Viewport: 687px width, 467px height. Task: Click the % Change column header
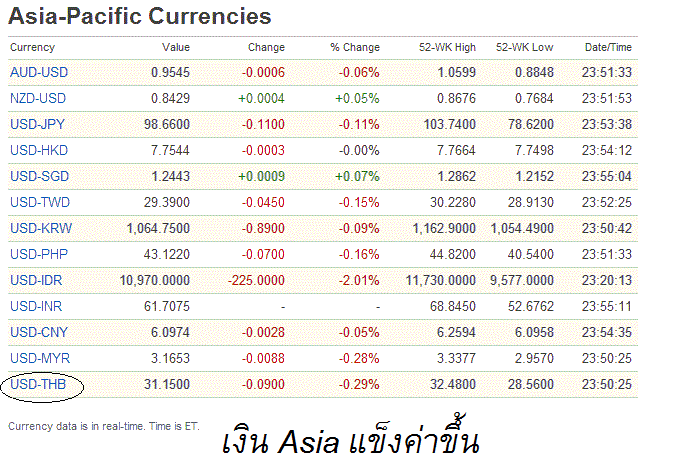pos(355,47)
